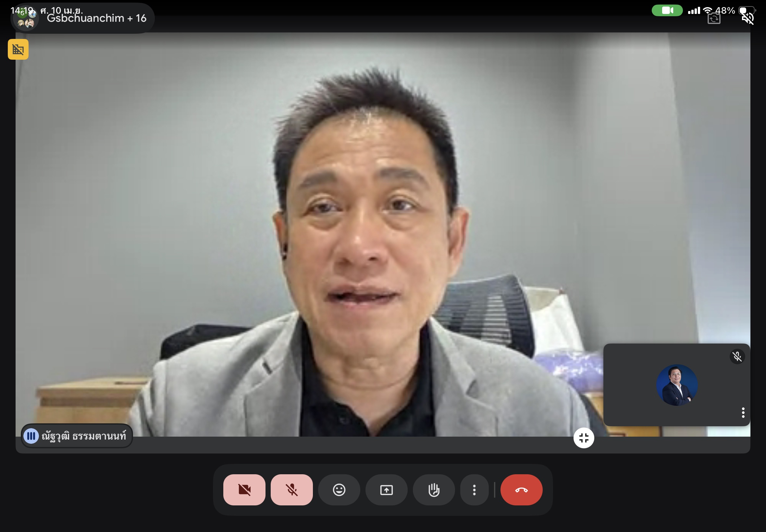Open more options in the call toolbar

click(x=474, y=490)
